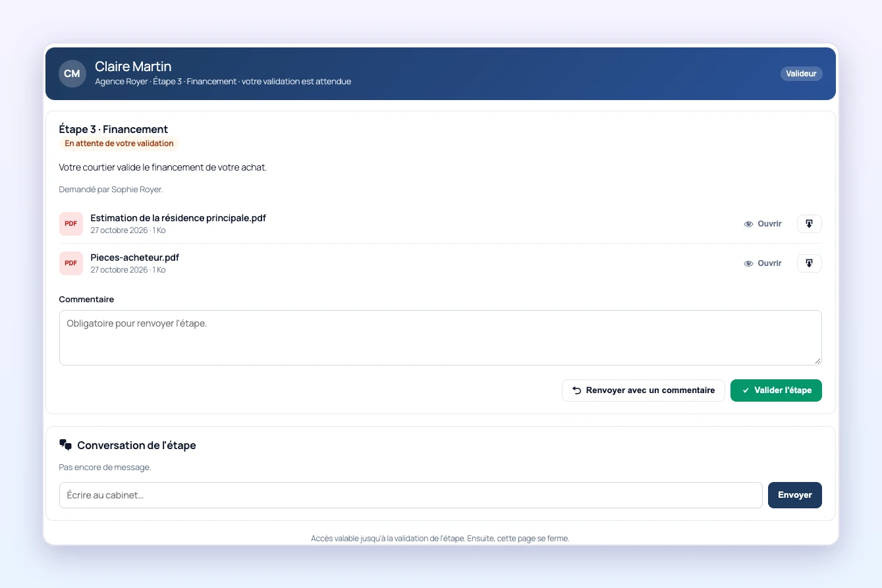Click the 'Claire Martin' name in header
882x588 pixels.
point(133,67)
